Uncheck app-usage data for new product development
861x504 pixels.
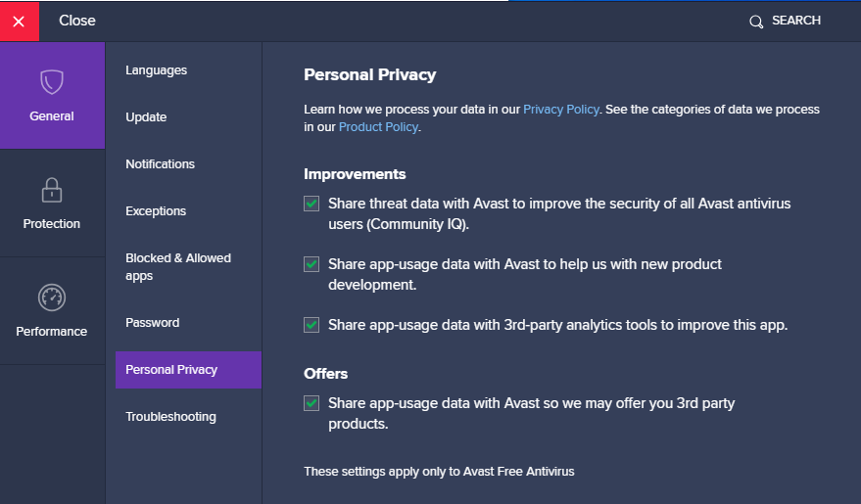pos(311,264)
